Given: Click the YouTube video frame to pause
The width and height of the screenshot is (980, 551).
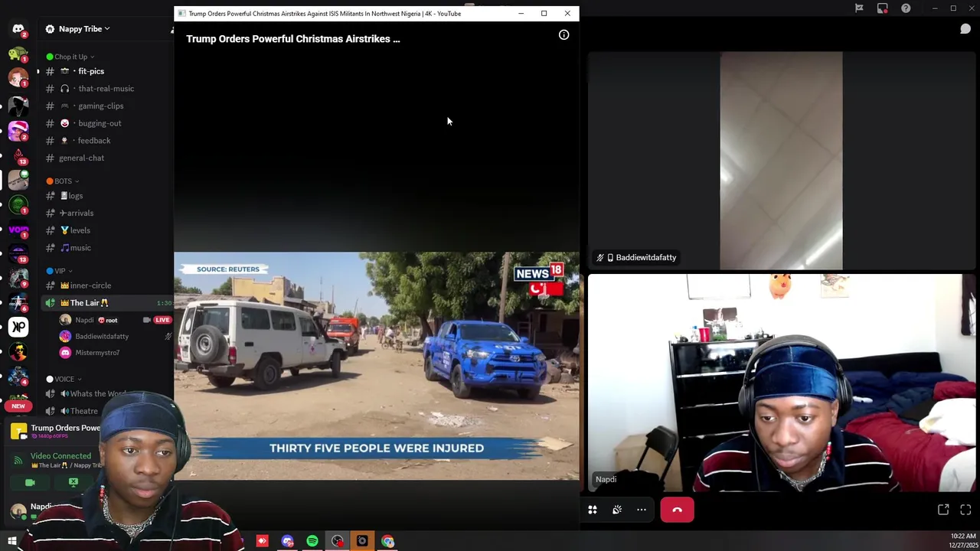Looking at the screenshot, I should (x=377, y=366).
